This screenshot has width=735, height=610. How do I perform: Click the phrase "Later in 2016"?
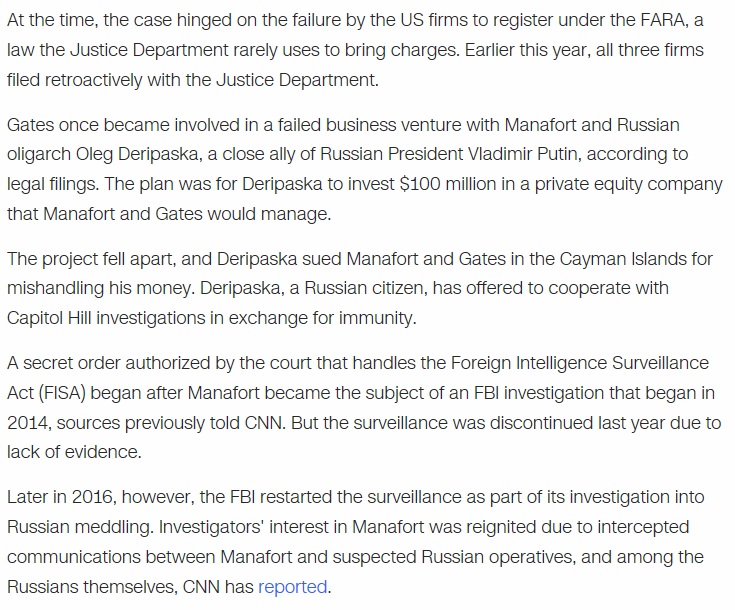pos(62,497)
